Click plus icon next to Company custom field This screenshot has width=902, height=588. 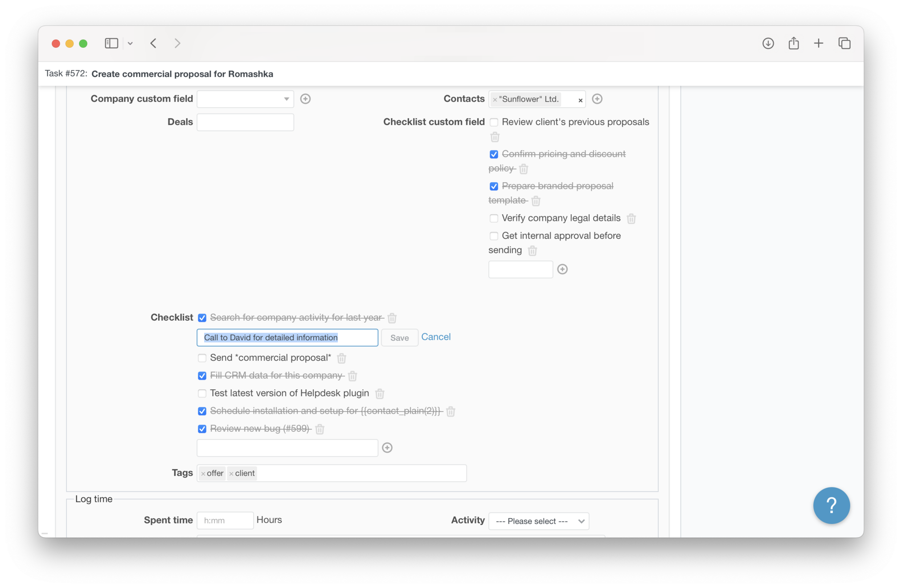(x=305, y=99)
